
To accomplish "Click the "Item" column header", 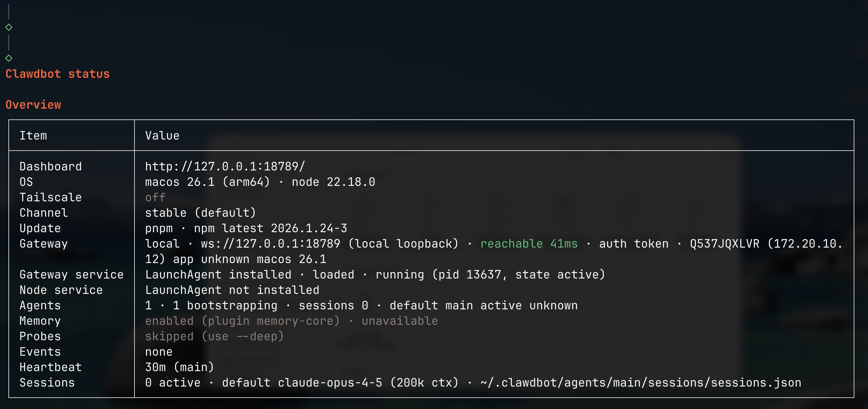I will click(x=33, y=135).
